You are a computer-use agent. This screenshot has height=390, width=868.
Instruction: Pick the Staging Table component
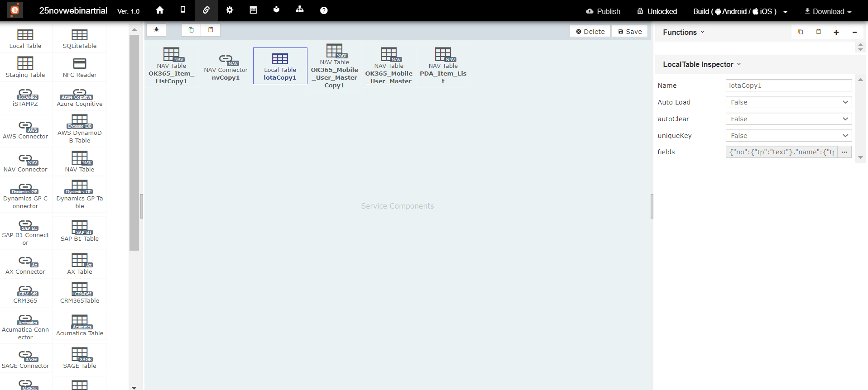point(25,67)
